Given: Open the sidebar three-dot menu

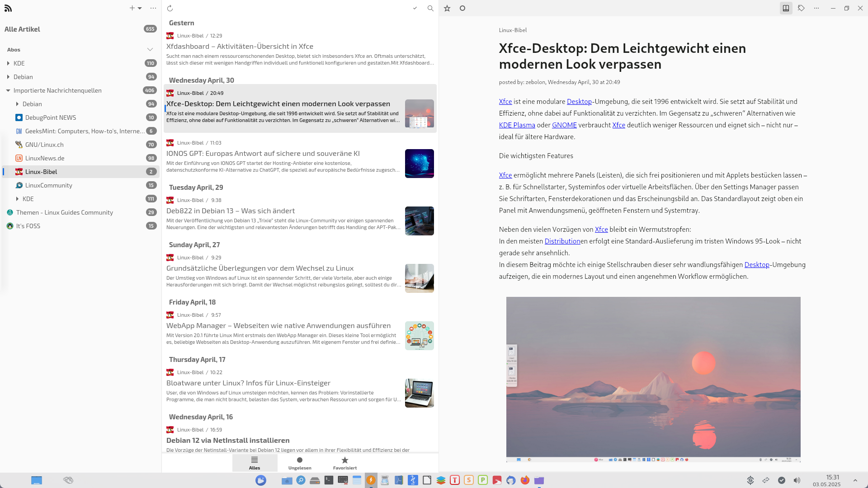Looking at the screenshot, I should click(153, 8).
